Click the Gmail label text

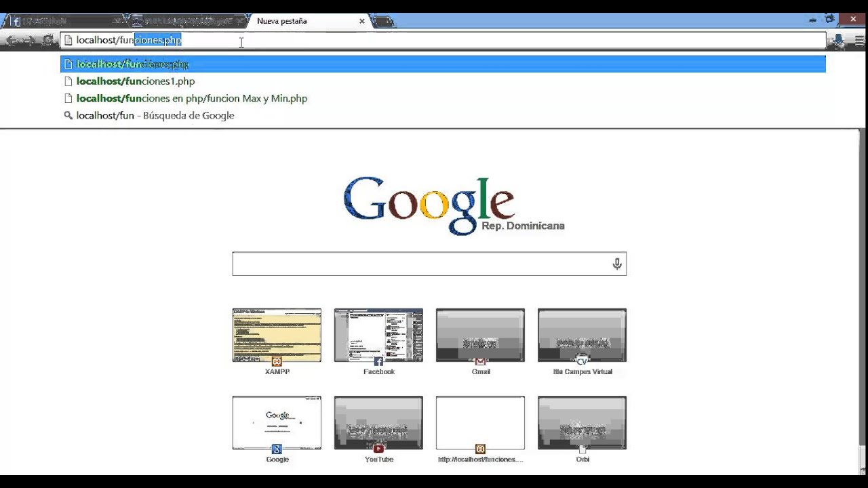481,372
